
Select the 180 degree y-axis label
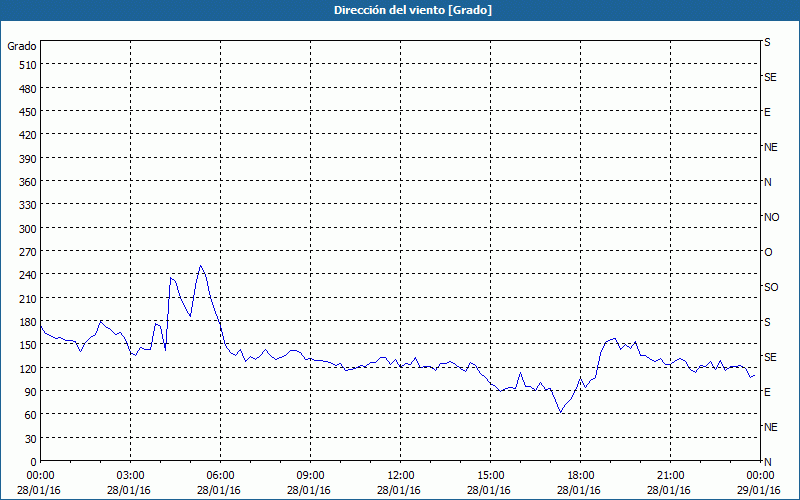(26, 321)
